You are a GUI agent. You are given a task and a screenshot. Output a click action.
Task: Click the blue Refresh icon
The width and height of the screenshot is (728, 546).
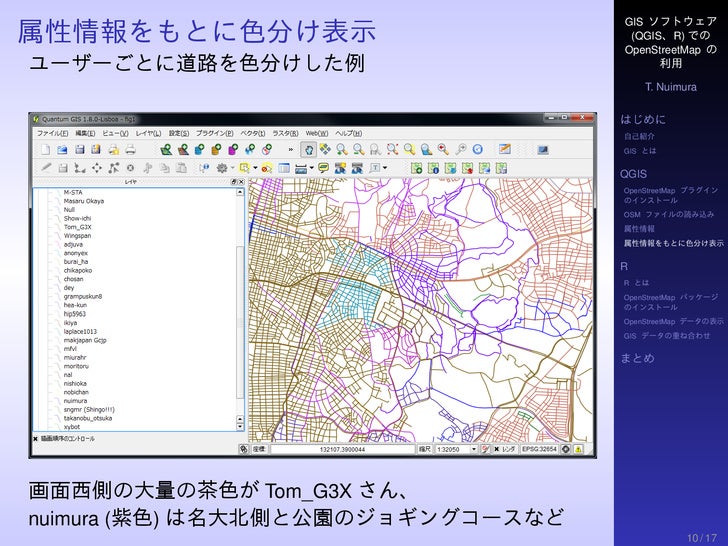tap(477, 150)
